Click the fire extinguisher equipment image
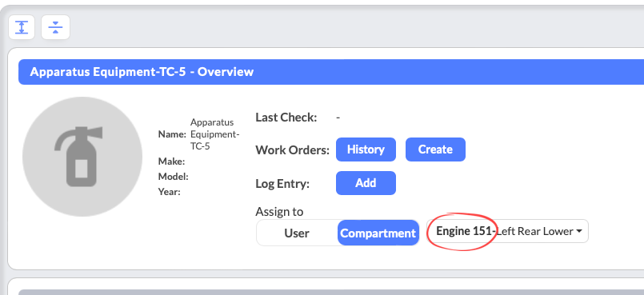The image size is (644, 295). (82, 157)
